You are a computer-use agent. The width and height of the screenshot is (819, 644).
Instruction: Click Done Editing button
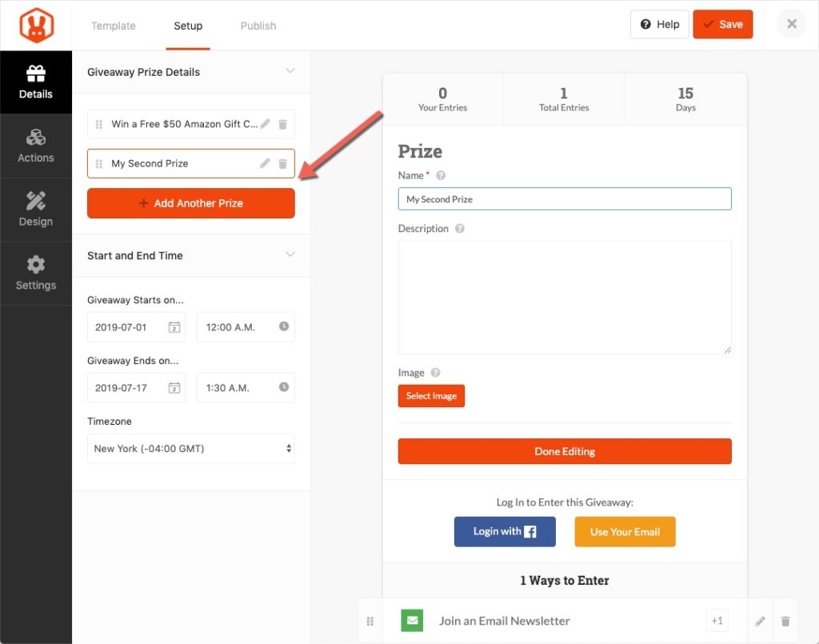(565, 451)
